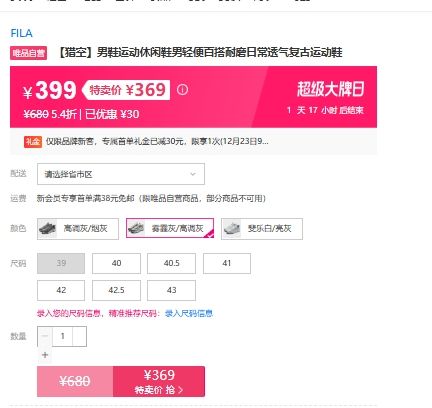This screenshot has height=408, width=432.
Task: Increase quantity with the plus button
Action: (45, 355)
